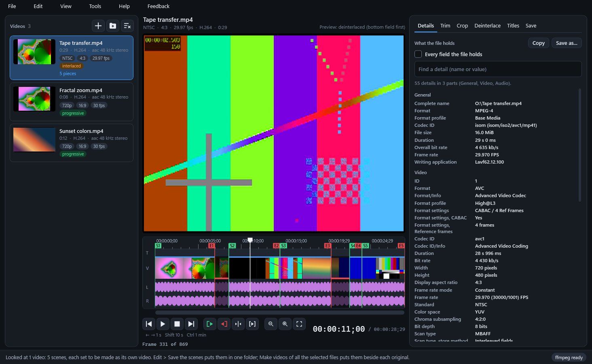This screenshot has width=592, height=364.
Task: Click the timeline horizontal scrollbar
Action: pos(280,312)
